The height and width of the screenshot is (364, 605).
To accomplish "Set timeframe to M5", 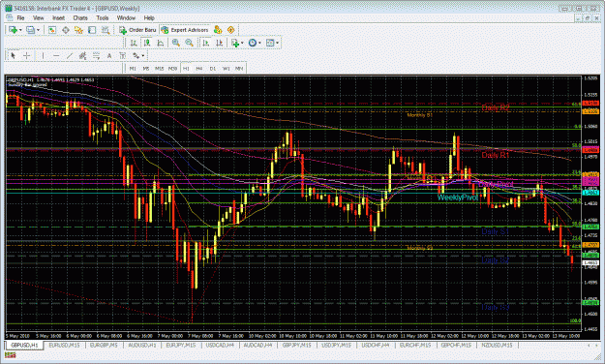I will (x=146, y=69).
